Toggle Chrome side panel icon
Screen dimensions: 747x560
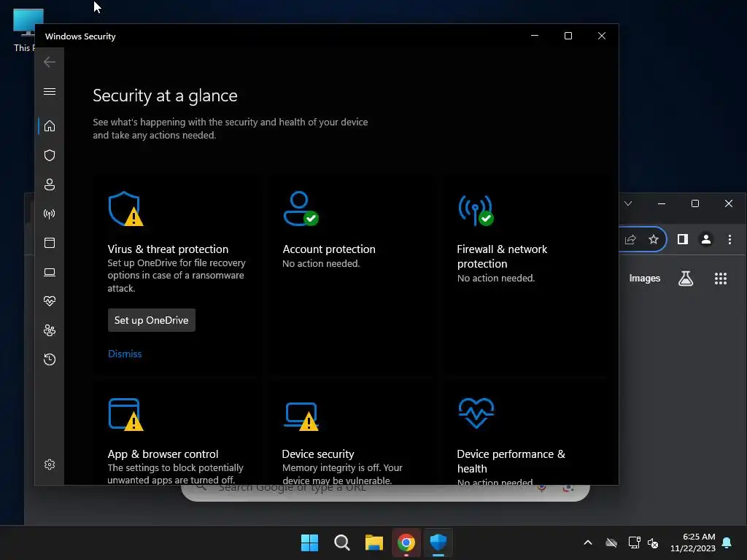[683, 239]
